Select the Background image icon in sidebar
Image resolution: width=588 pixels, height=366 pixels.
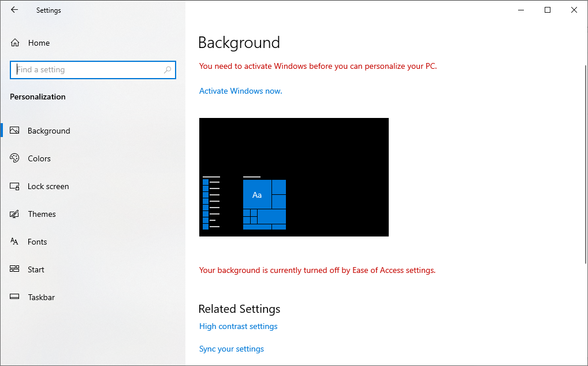(15, 130)
